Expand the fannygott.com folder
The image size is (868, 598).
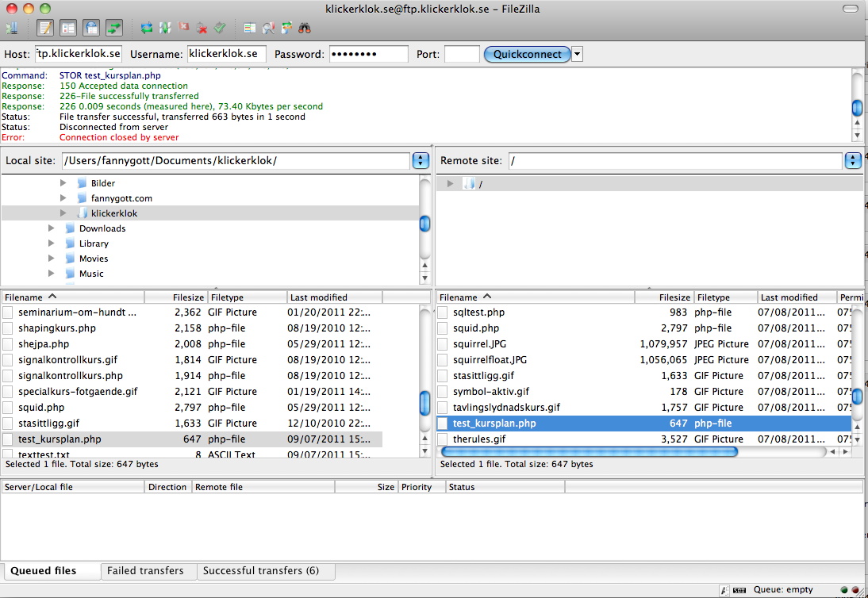pos(63,198)
